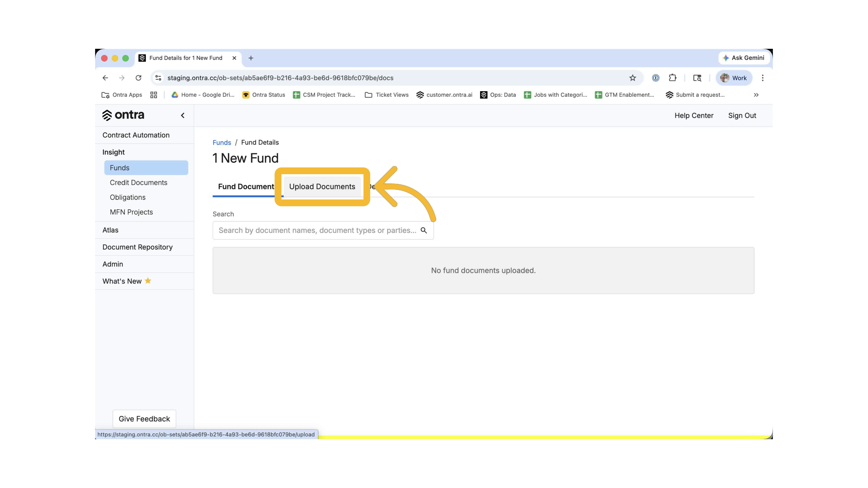
Task: Open Document Repository in sidebar
Action: tap(145, 247)
